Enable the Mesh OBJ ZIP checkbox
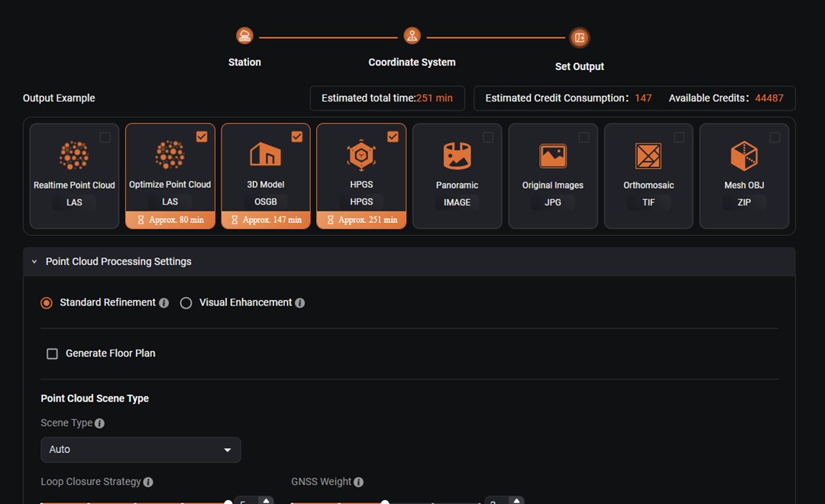Screen dimensions: 825x504 tap(775, 137)
